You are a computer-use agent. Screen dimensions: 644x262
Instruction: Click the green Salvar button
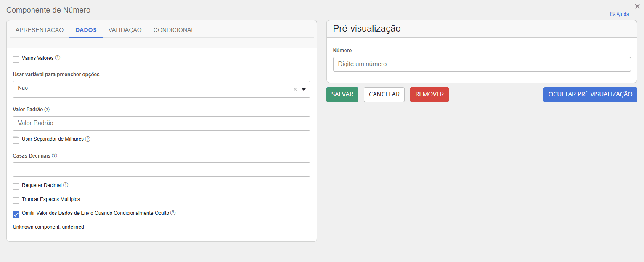pos(342,94)
